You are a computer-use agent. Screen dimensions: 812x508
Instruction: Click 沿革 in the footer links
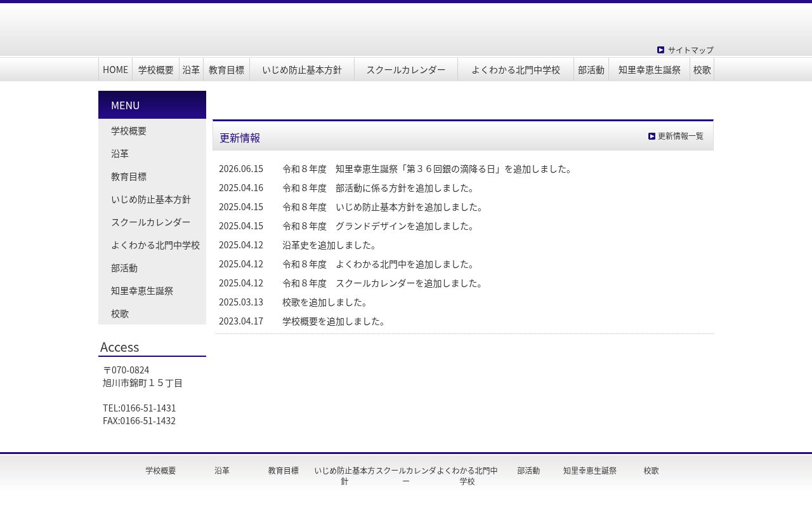pyautogui.click(x=222, y=471)
